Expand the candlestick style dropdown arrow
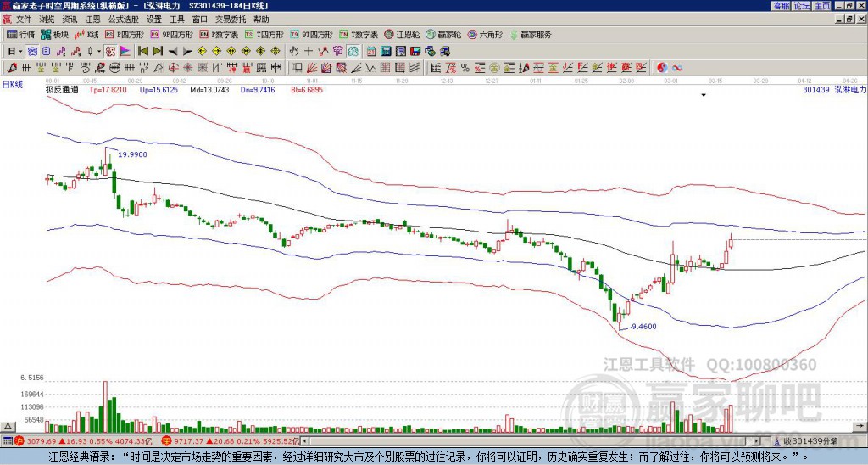Image resolution: width=868 pixels, height=465 pixels. [99, 52]
